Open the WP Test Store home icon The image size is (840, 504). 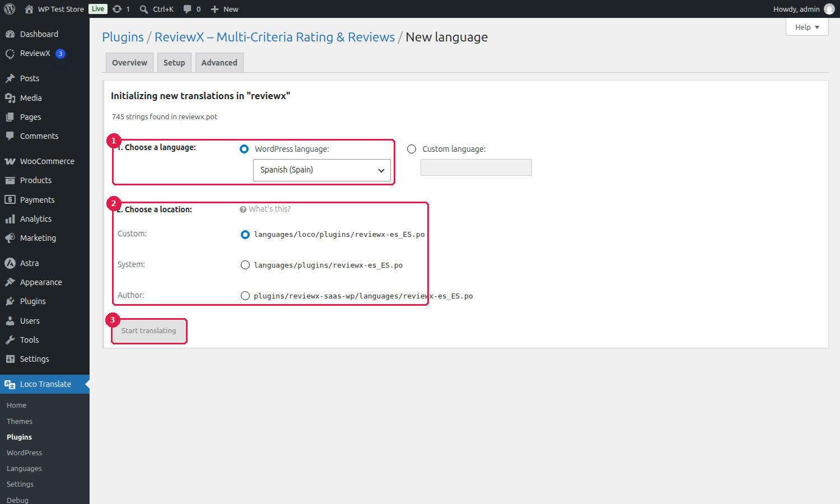click(x=29, y=9)
